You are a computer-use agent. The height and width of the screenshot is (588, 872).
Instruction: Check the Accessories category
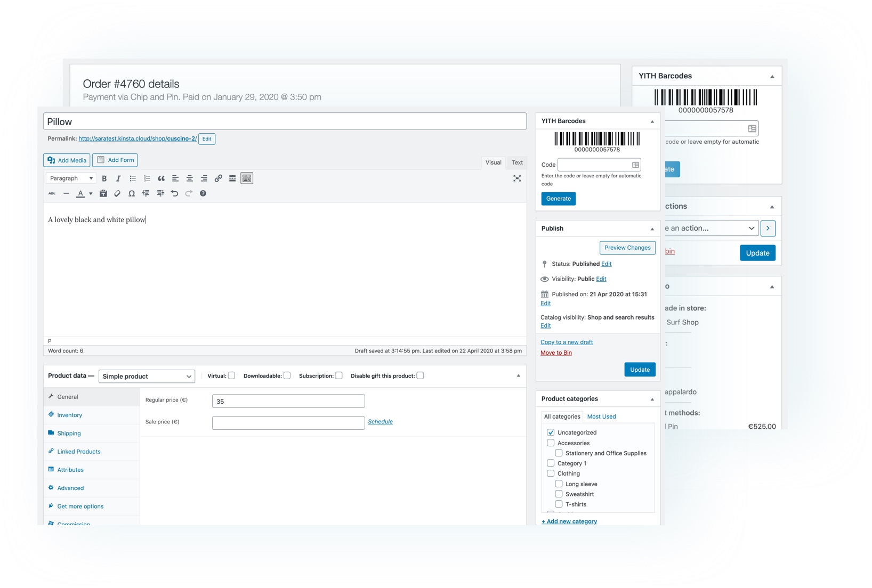[551, 443]
